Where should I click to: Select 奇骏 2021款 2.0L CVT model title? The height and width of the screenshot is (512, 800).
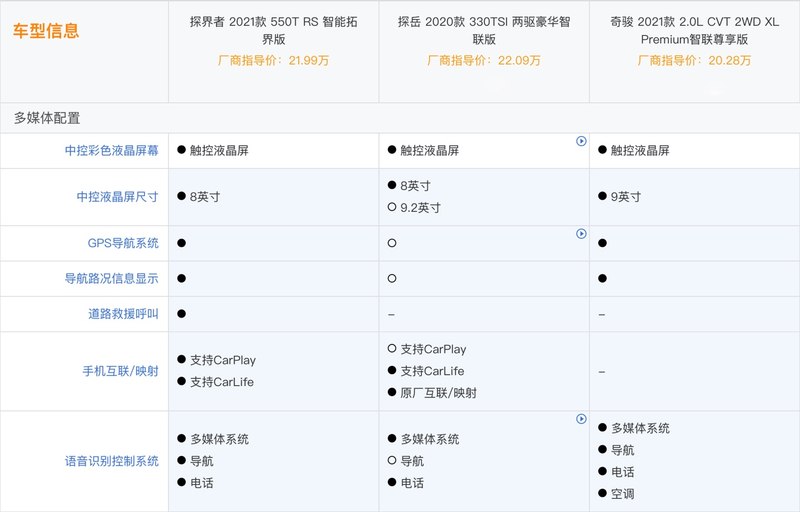coord(694,31)
